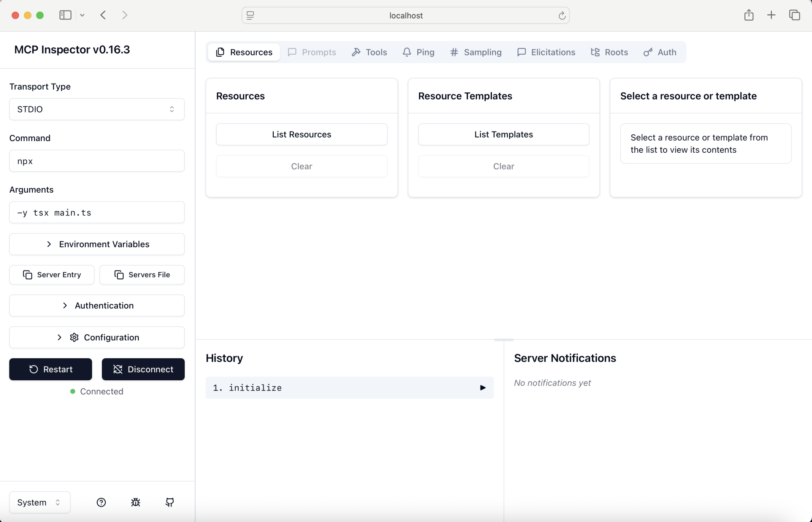Click the Arguments input field
812x522 pixels.
pos(97,212)
